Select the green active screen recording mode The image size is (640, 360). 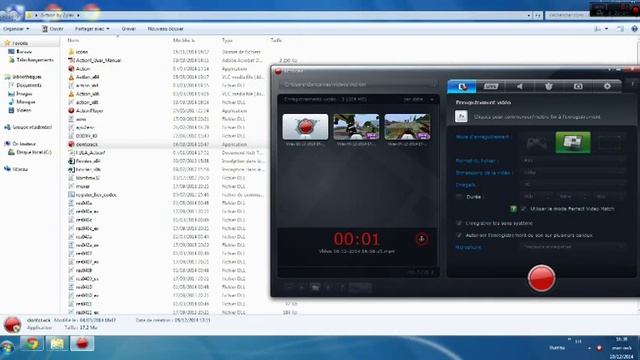(573, 143)
